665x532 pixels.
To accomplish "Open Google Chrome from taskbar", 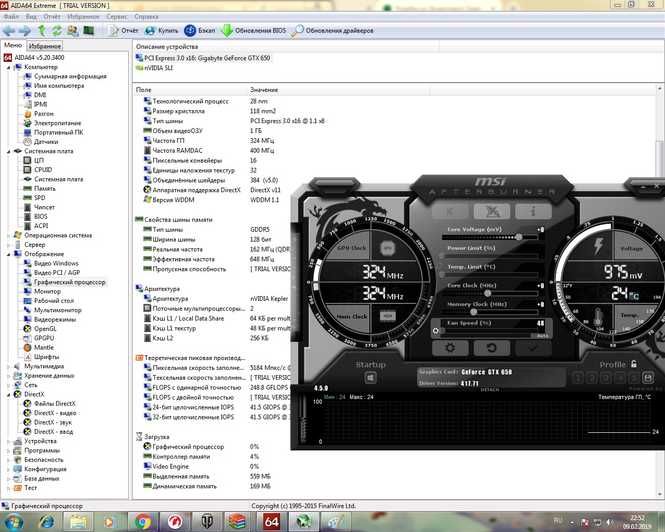I will [x=143, y=521].
